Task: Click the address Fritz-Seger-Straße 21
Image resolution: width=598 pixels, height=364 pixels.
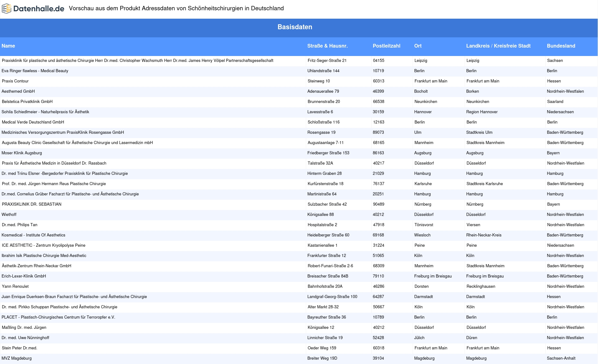Action: pos(327,61)
